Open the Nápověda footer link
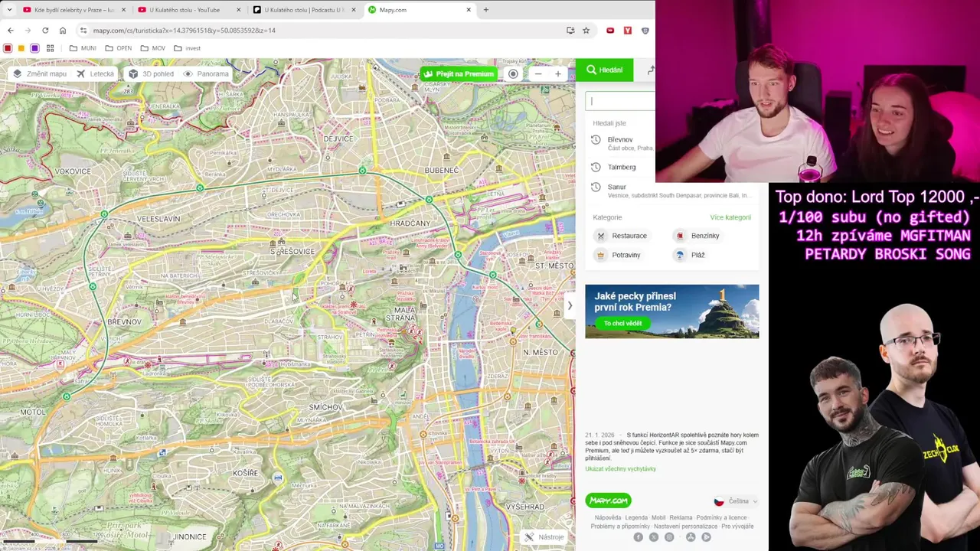980x551 pixels. tap(608, 517)
